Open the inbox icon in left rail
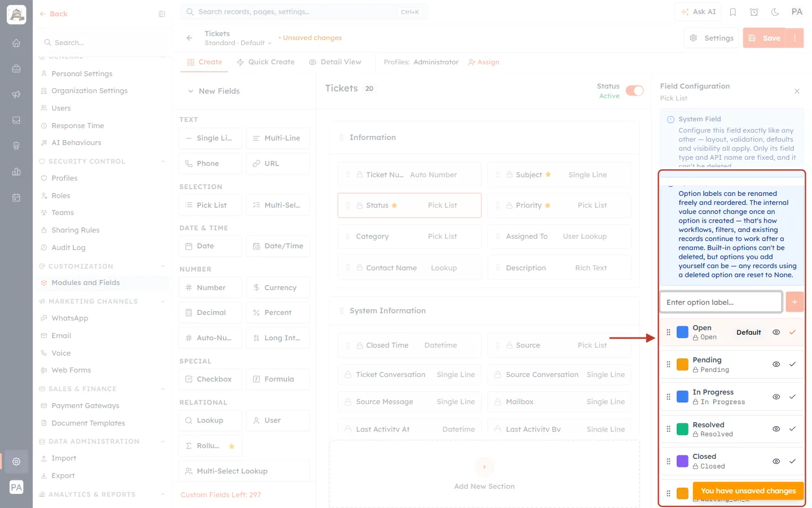812x508 pixels. 16,120
